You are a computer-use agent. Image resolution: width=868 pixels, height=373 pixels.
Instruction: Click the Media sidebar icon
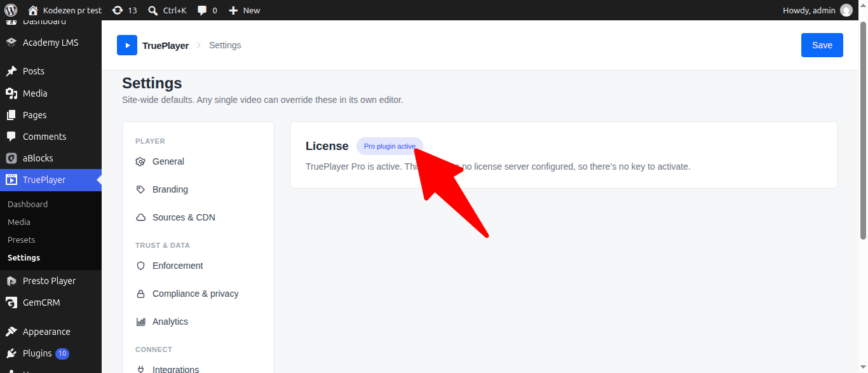point(11,93)
